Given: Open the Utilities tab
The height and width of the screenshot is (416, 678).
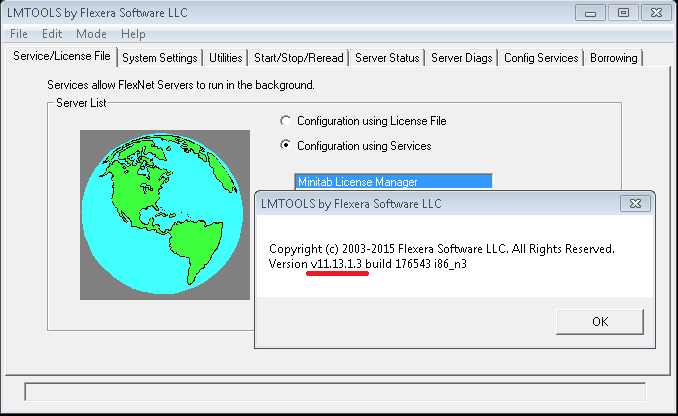Looking at the screenshot, I should (225, 58).
